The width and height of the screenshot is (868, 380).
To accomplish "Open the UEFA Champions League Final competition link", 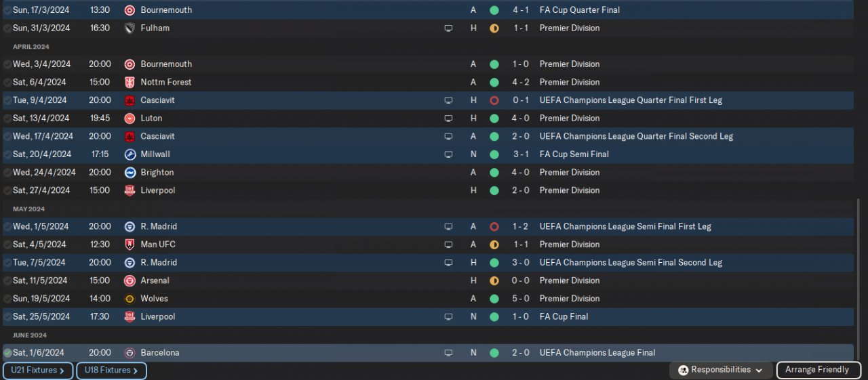I will point(597,353).
